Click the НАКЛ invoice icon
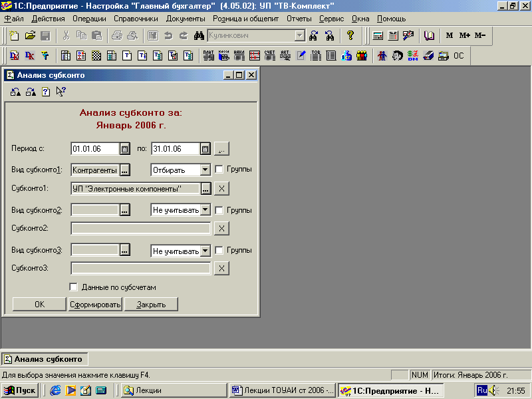 [239, 56]
